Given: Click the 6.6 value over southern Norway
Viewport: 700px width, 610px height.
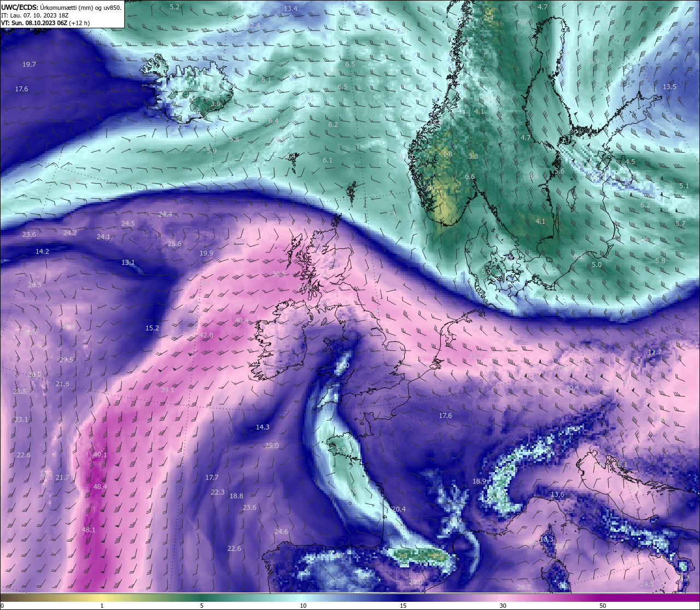Looking at the screenshot, I should coord(470,177).
